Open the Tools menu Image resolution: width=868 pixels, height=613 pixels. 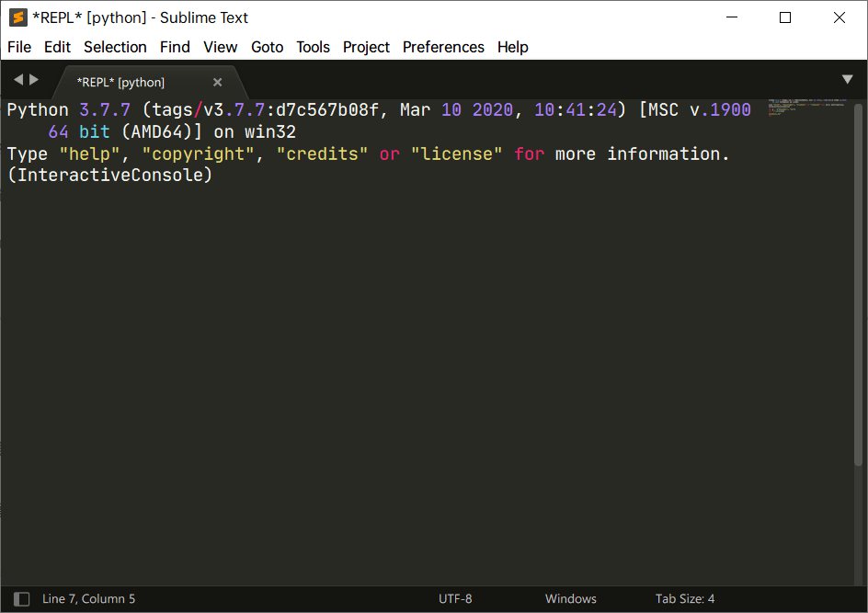point(313,47)
